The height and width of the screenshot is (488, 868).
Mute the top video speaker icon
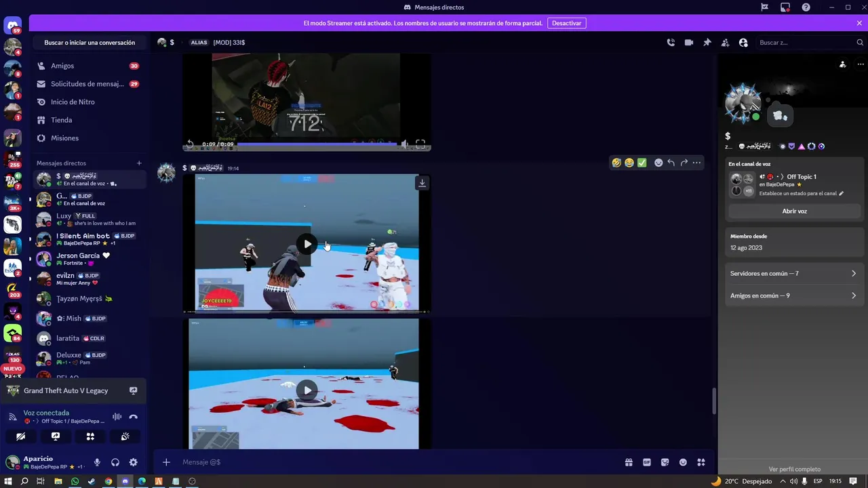click(x=405, y=144)
